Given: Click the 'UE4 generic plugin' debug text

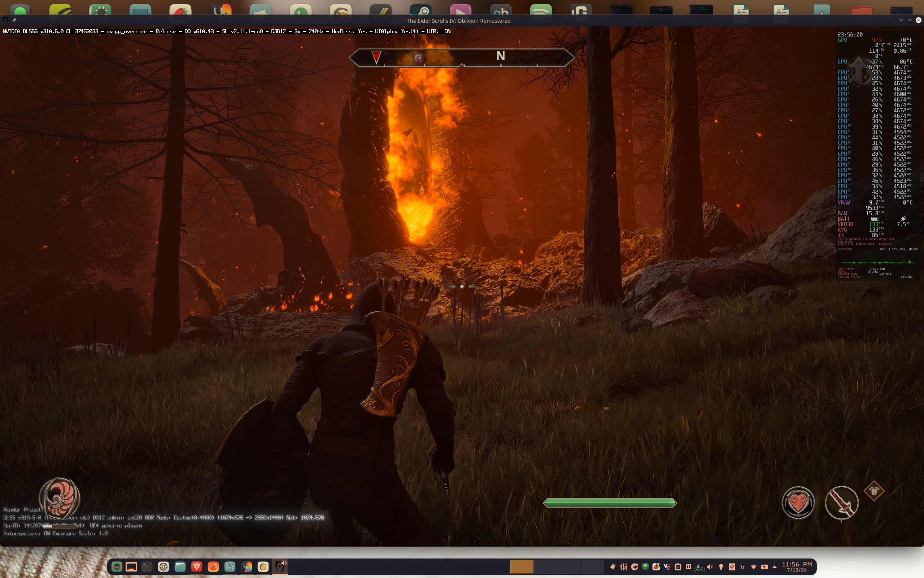Looking at the screenshot, I should (x=116, y=526).
